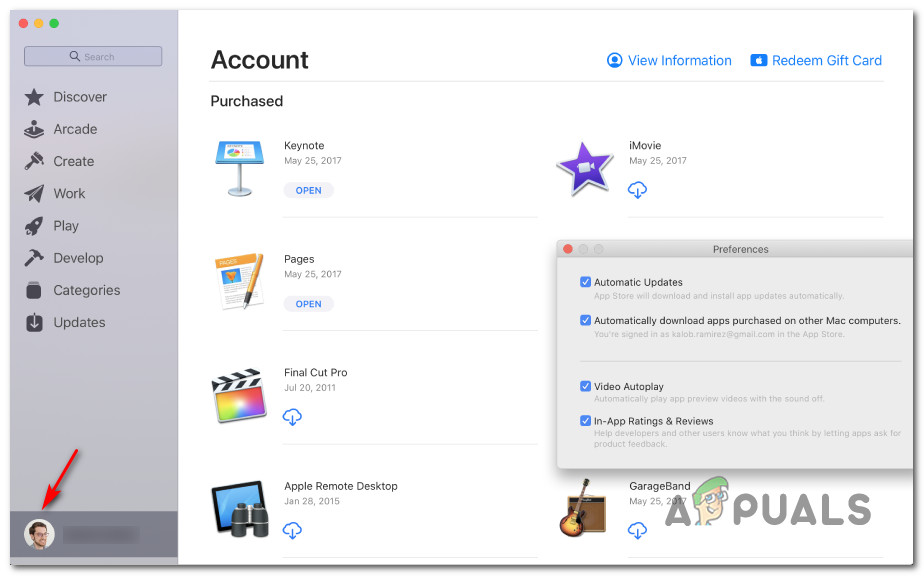Click the blurred account name in sidebar
This screenshot has height=576, width=924.
click(x=101, y=535)
